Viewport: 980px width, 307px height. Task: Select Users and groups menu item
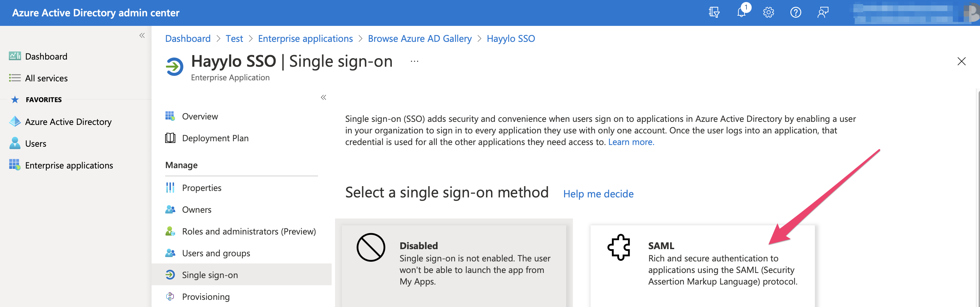[216, 253]
